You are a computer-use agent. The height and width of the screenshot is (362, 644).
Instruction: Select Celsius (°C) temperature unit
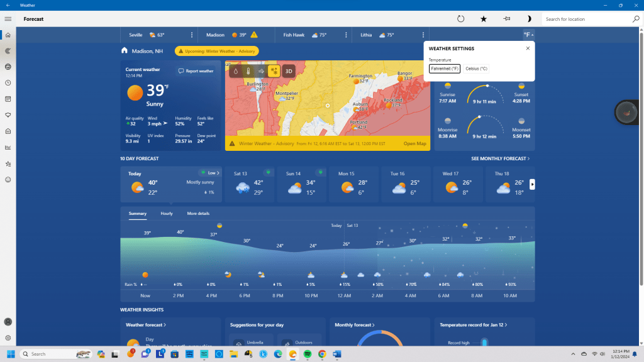(476, 69)
